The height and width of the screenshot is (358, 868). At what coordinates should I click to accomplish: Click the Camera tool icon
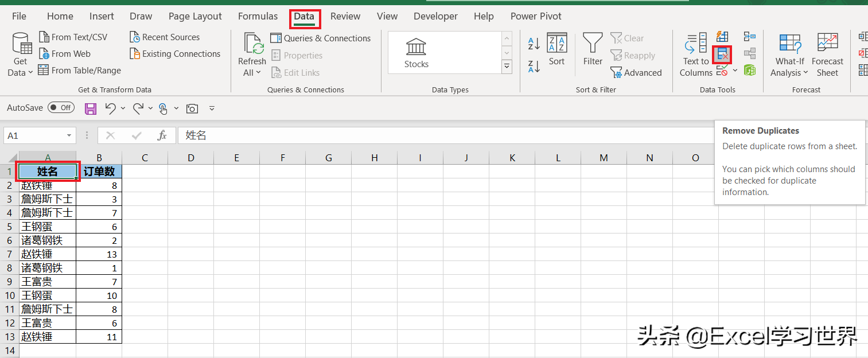(x=192, y=108)
